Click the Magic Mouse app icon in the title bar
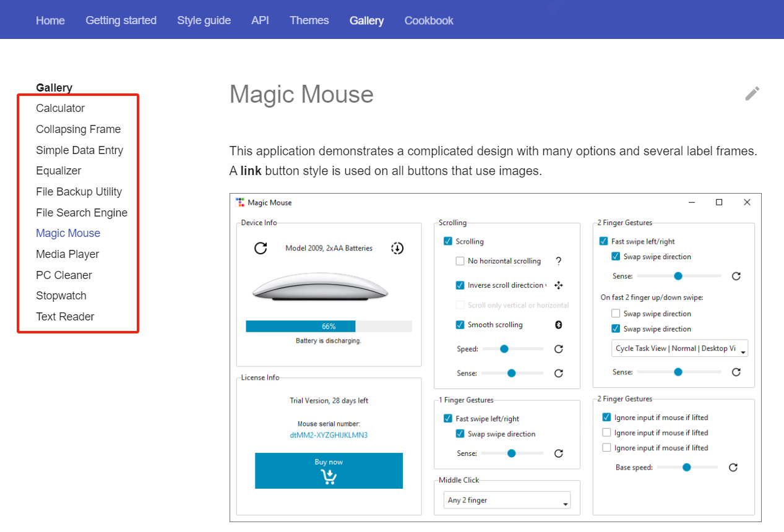784x532 pixels. pyautogui.click(x=241, y=202)
